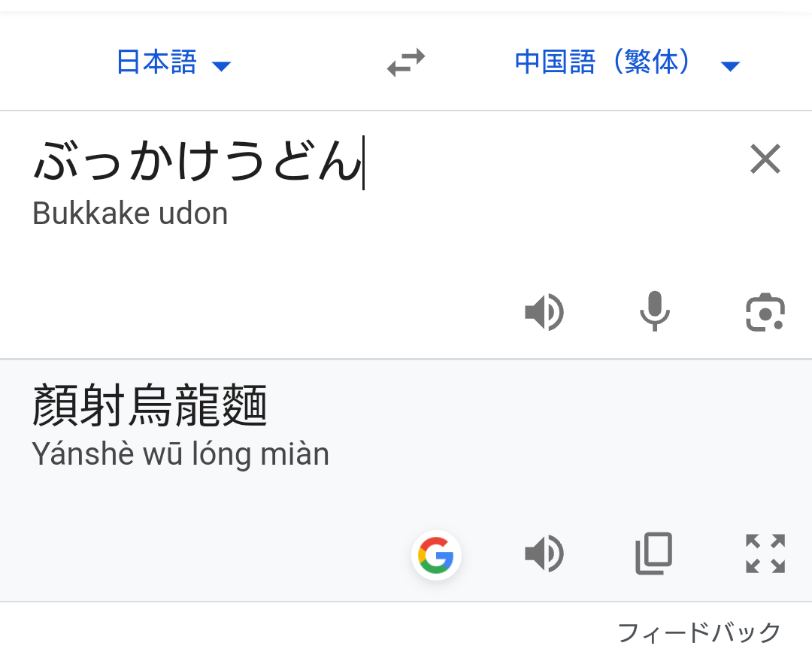812x664 pixels.
Task: Tap the "Bukkake udon" romanization text
Action: point(130,214)
